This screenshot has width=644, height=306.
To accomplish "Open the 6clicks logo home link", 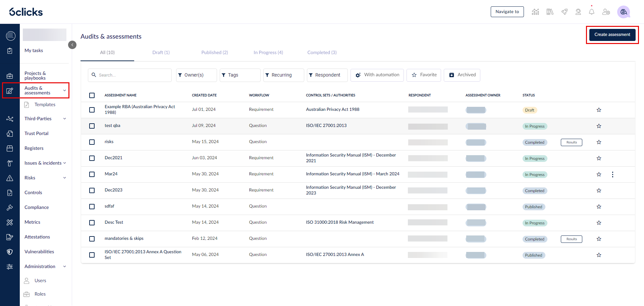I will 26,12.
